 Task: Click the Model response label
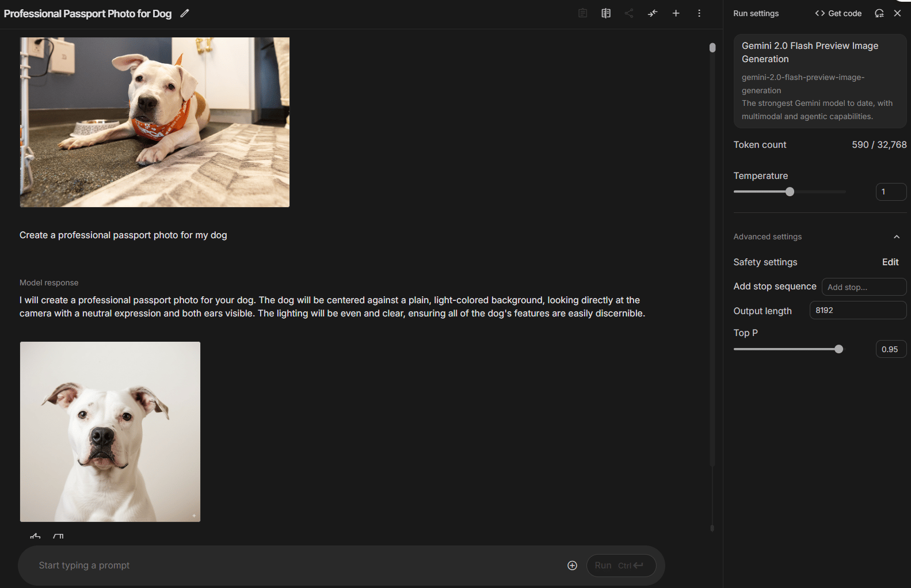pos(49,282)
